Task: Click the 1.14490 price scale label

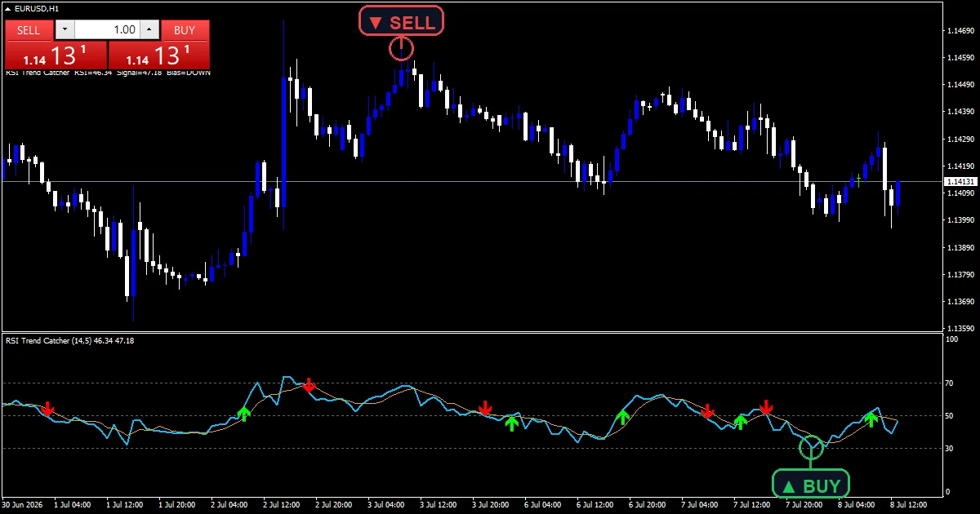Action: 960,85
